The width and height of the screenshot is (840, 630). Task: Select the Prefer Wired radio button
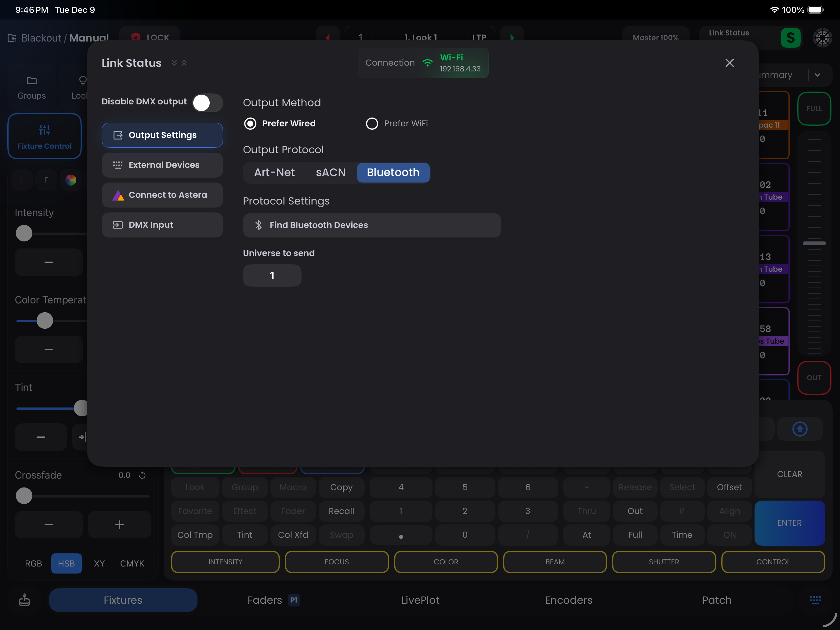[250, 123]
